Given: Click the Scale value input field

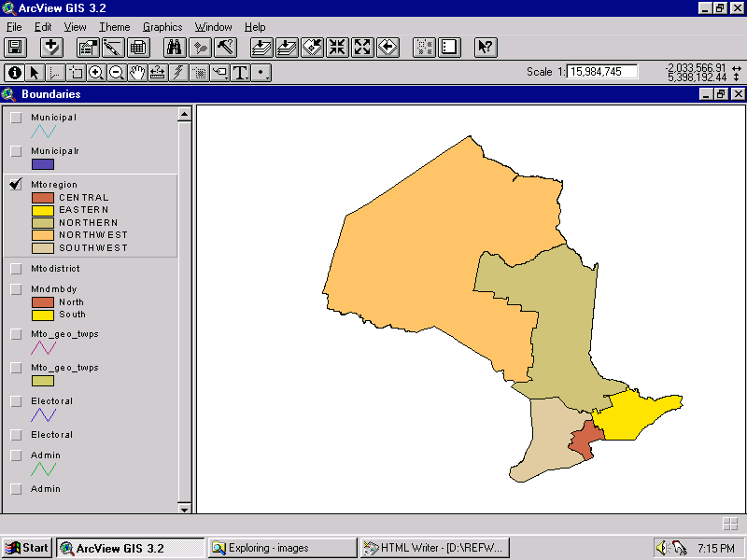Looking at the screenshot, I should [x=601, y=72].
